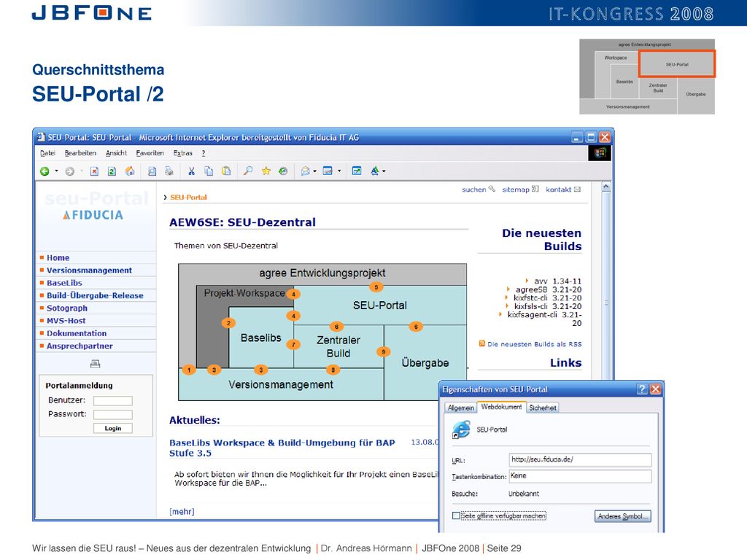Select the Webdokument tab
Image resolution: width=747 pixels, height=560 pixels.
click(x=501, y=407)
